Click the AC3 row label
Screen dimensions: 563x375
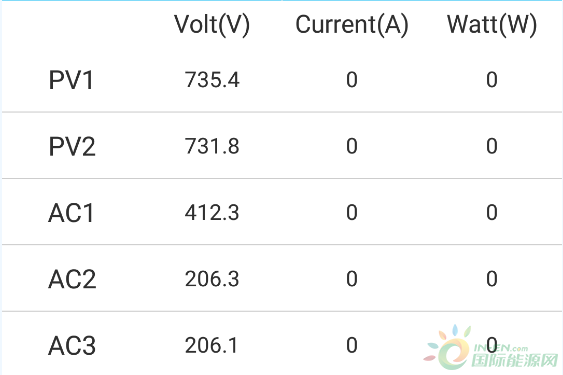click(x=72, y=346)
